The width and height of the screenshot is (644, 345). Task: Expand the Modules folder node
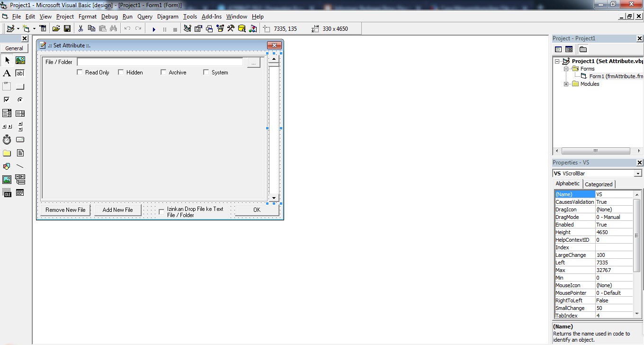coord(566,84)
